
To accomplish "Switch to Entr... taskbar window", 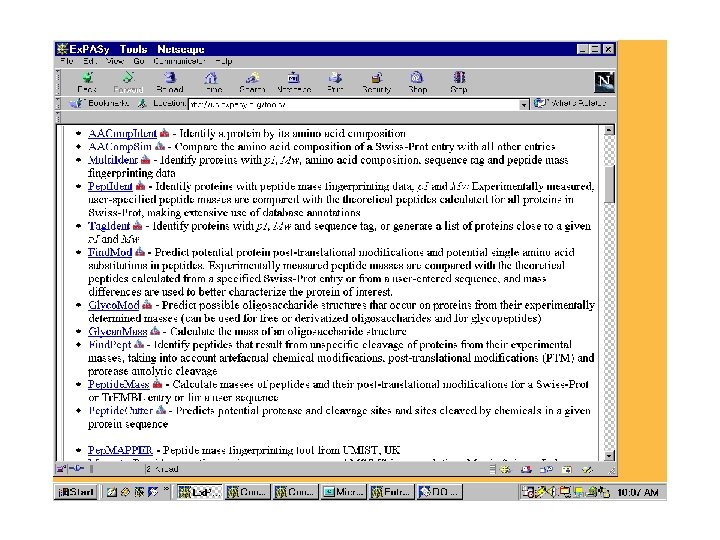I will tap(392, 492).
